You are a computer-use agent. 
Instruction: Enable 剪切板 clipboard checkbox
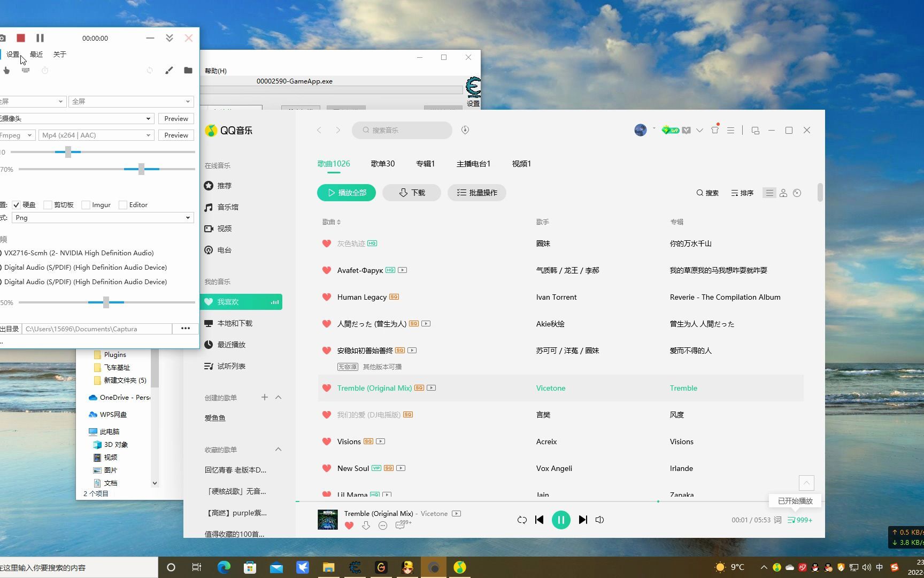click(x=48, y=204)
